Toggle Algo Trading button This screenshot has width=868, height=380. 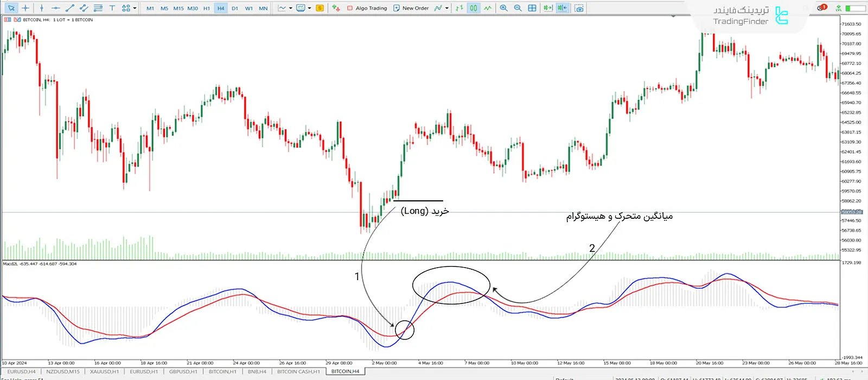367,8
